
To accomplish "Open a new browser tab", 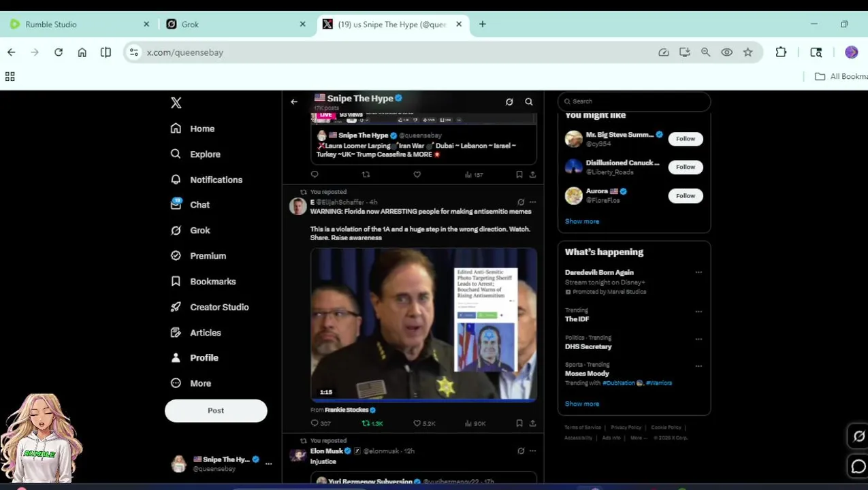I will point(483,24).
